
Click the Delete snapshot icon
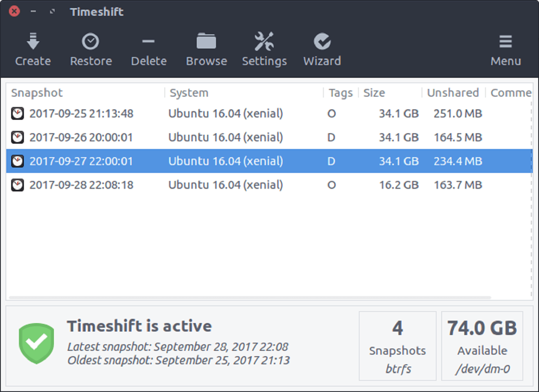tap(149, 48)
